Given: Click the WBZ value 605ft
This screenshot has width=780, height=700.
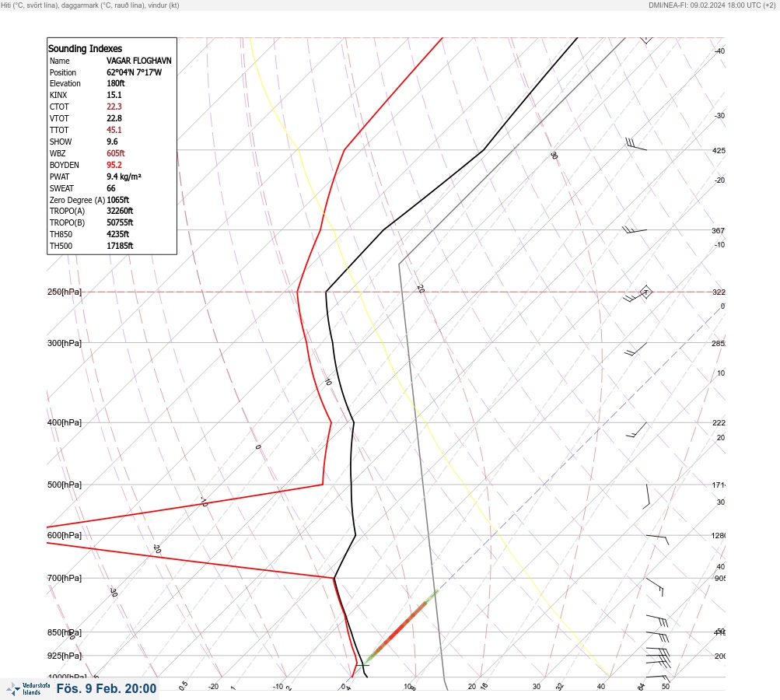Looking at the screenshot, I should (115, 153).
